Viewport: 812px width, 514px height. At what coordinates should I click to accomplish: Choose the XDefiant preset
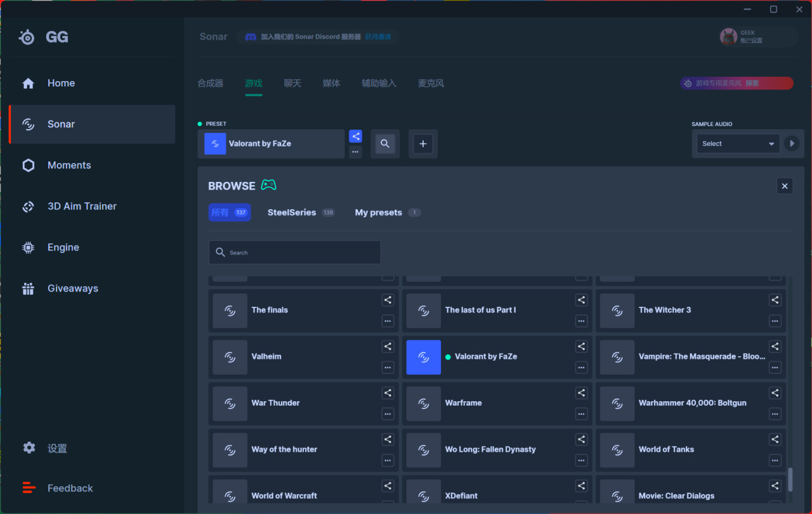coord(497,490)
